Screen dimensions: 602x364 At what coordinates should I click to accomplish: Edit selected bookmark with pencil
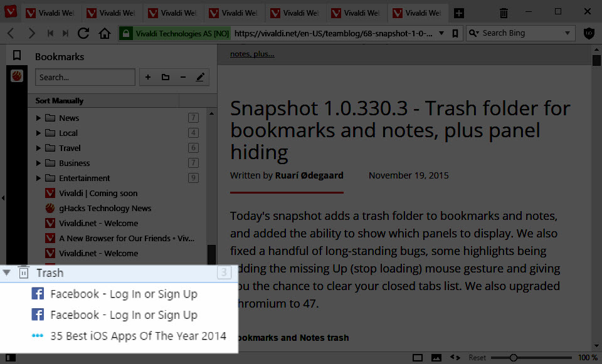click(x=200, y=77)
